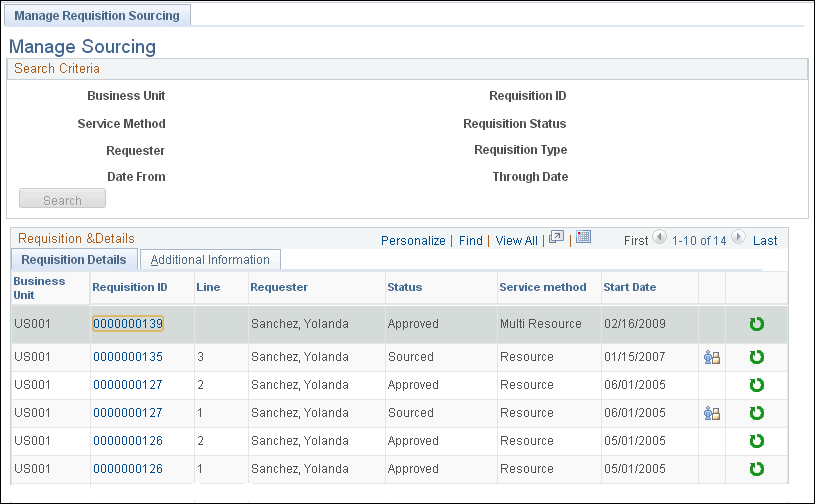The height and width of the screenshot is (504, 815).
Task: Sort by Service method column header
Action: click(543, 287)
